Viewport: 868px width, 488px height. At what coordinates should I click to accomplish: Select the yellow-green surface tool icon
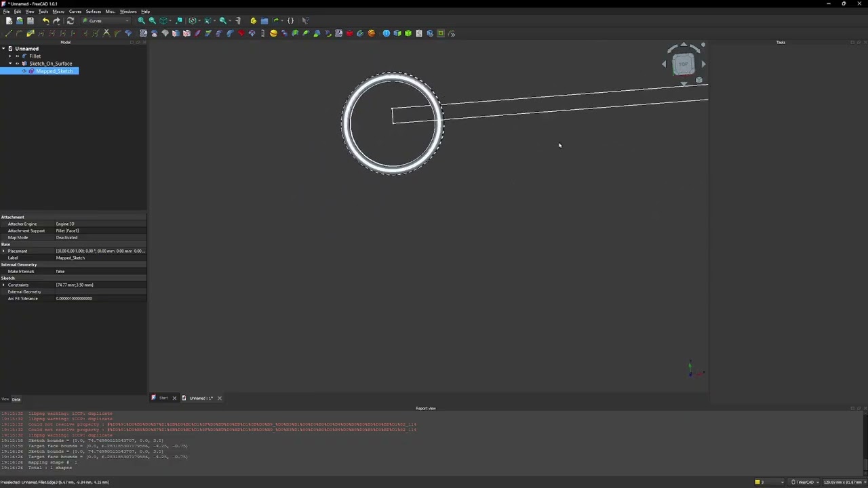tap(31, 33)
